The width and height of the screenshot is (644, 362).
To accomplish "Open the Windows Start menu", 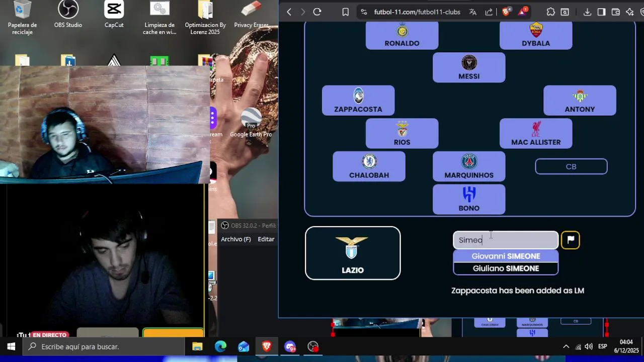I will tap(11, 346).
